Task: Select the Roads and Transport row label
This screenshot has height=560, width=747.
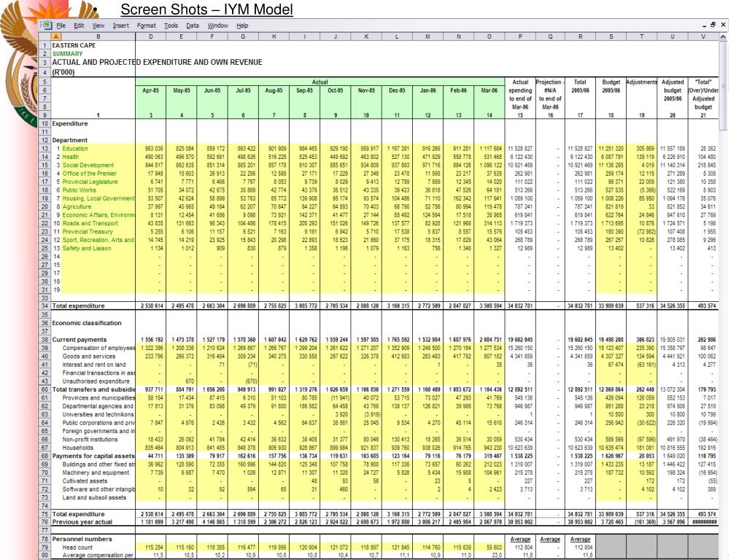Action: pos(90,223)
